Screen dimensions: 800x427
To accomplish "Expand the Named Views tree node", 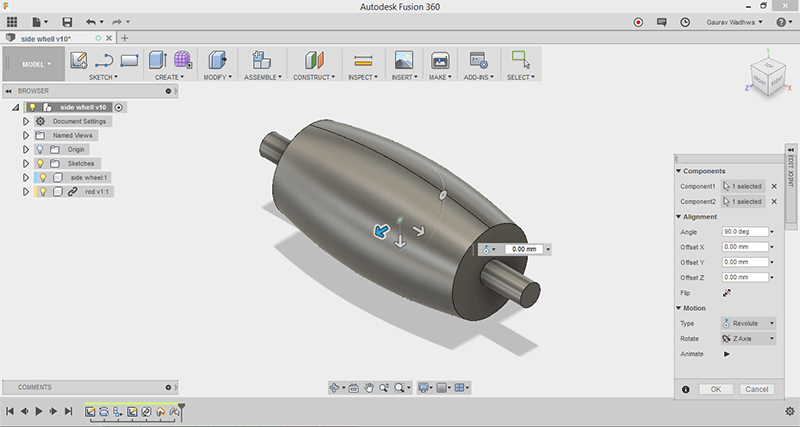I will click(26, 136).
